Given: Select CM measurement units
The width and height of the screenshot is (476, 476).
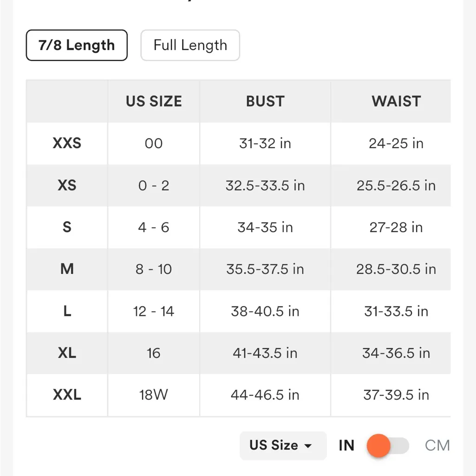Looking at the screenshot, I should click(x=436, y=445).
